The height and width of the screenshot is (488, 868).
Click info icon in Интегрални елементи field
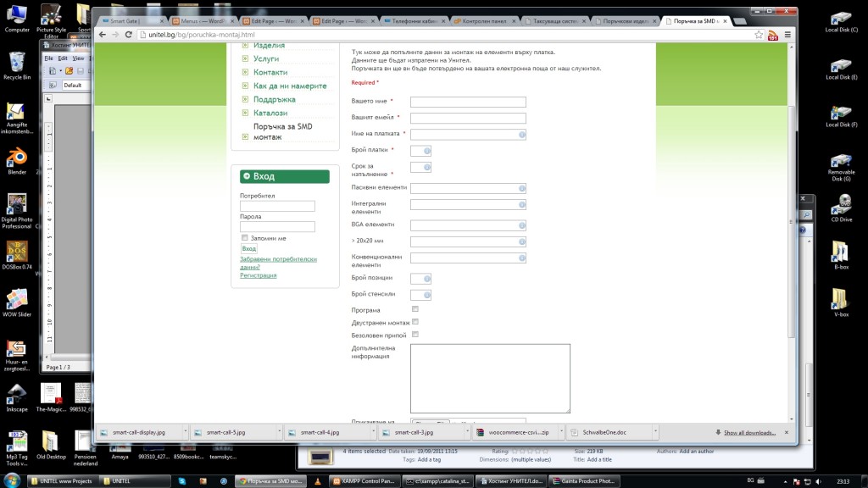(x=521, y=205)
